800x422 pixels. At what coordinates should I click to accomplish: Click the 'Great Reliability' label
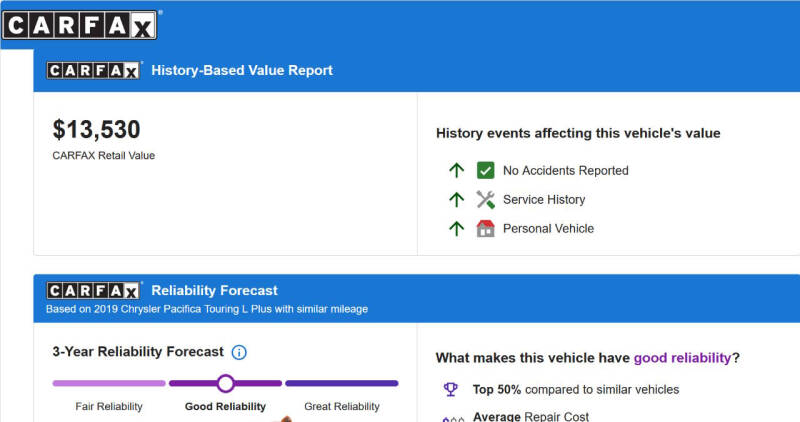coord(342,407)
